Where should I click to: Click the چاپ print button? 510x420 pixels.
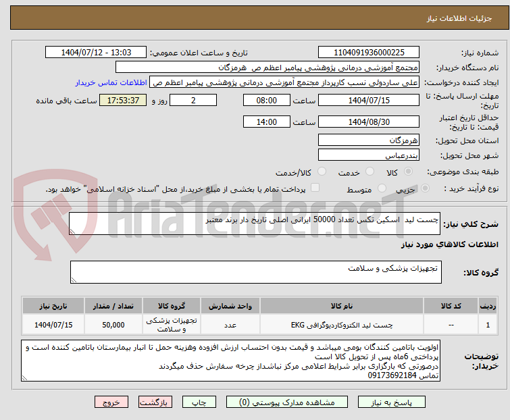[x=199, y=402]
